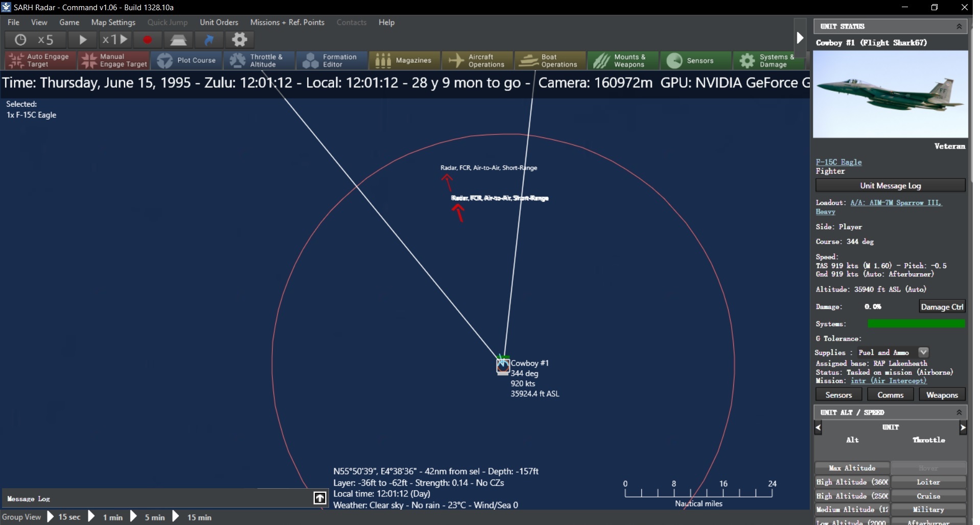Advance time by 15 sec

[x=64, y=517]
